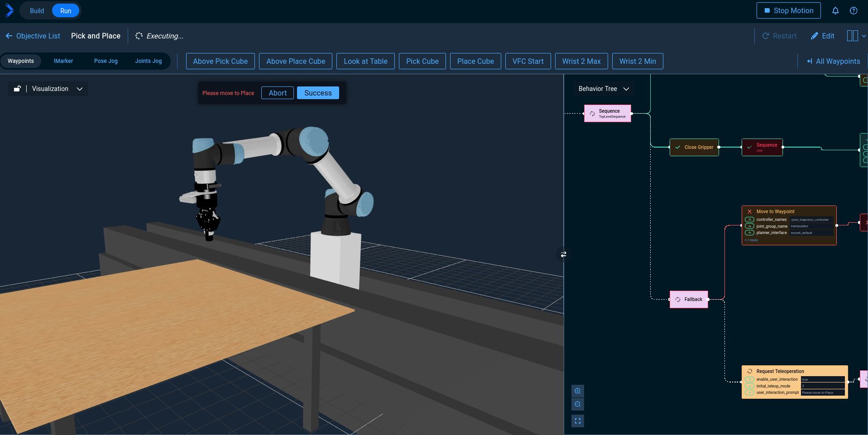Move to Place Cube waypoint
This screenshot has width=868, height=435.
pos(475,61)
